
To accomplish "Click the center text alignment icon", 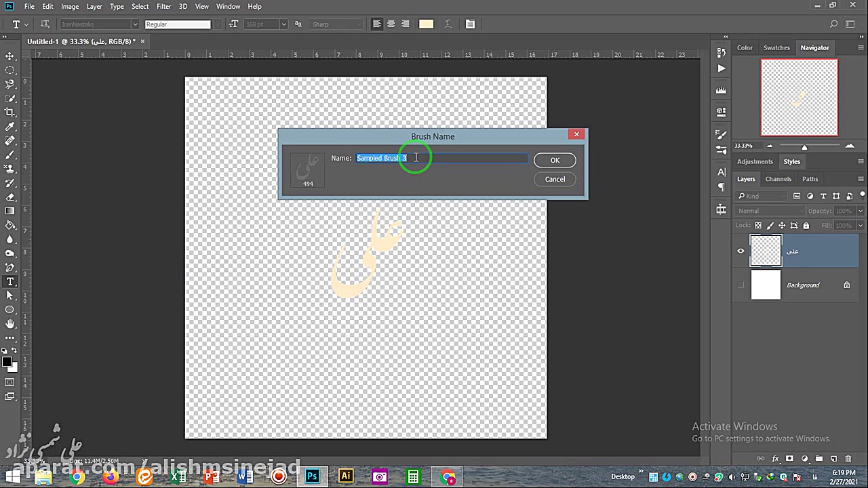I will click(391, 24).
